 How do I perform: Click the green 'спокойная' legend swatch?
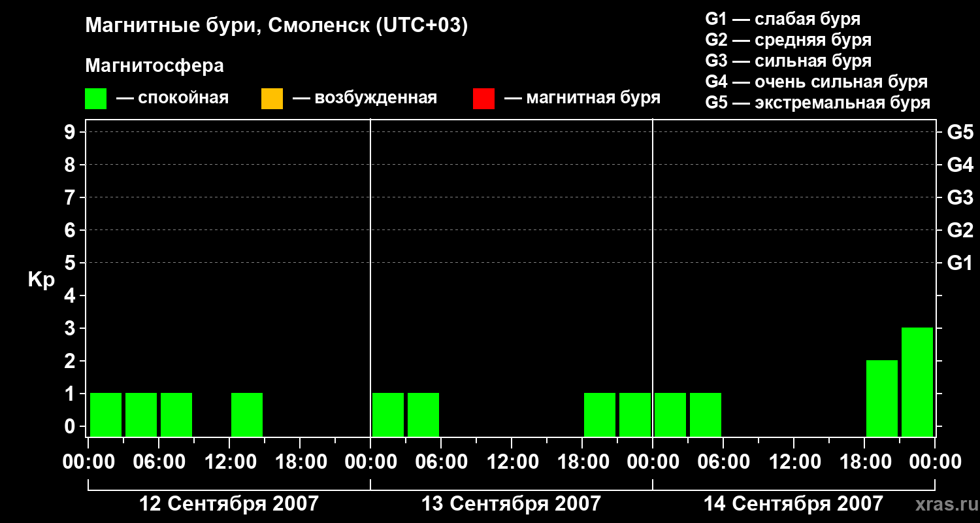(96, 99)
